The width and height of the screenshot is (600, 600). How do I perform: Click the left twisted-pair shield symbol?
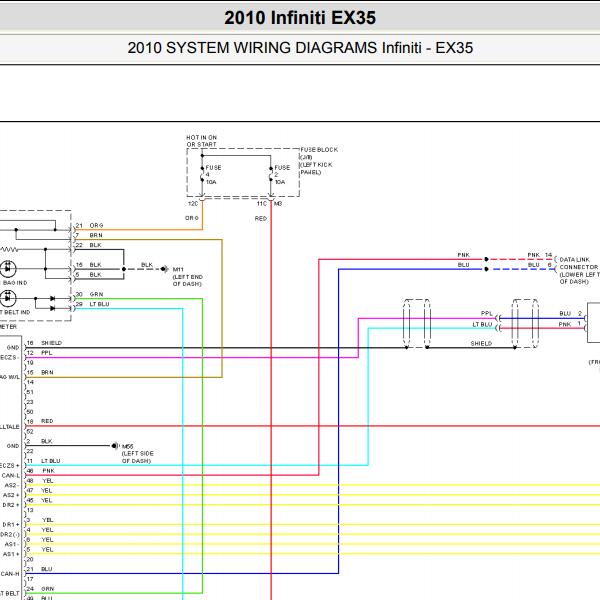tap(417, 323)
